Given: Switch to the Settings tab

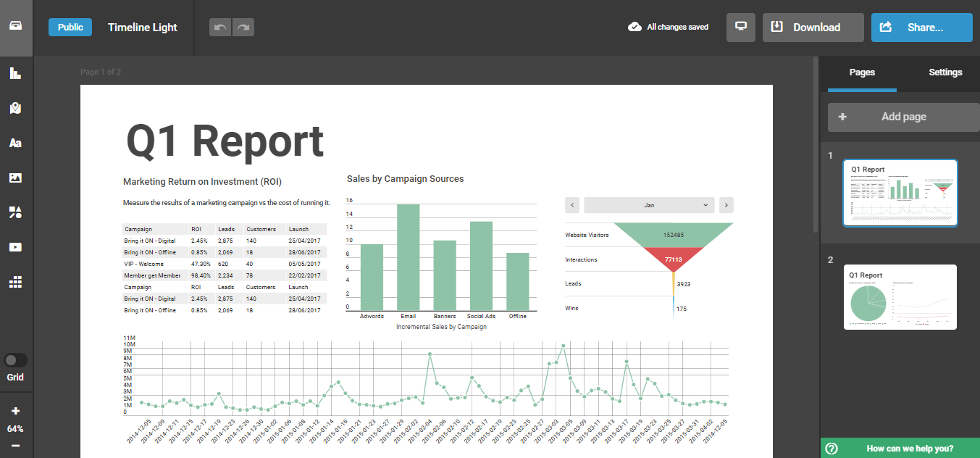Looking at the screenshot, I should pos(945,72).
